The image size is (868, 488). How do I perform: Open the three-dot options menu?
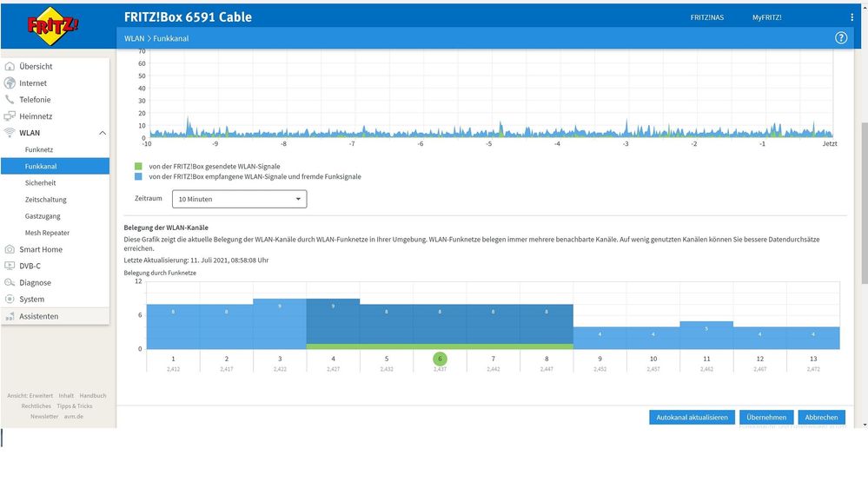851,17
